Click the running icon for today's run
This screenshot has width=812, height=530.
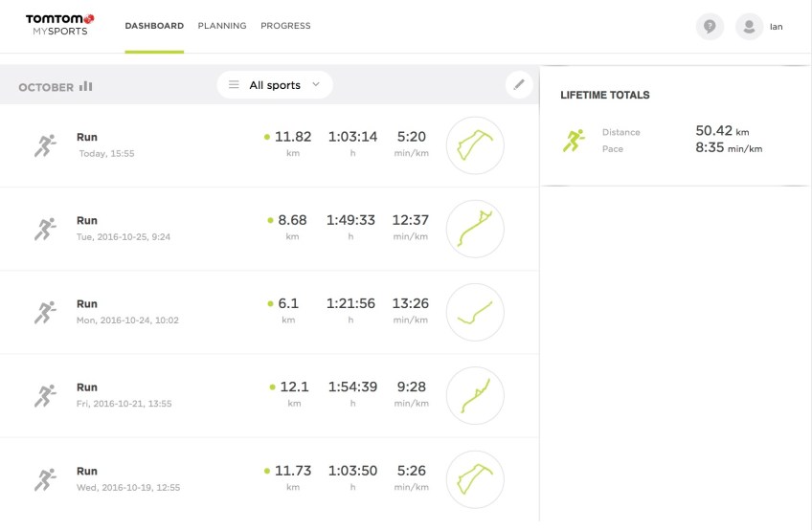pos(45,144)
